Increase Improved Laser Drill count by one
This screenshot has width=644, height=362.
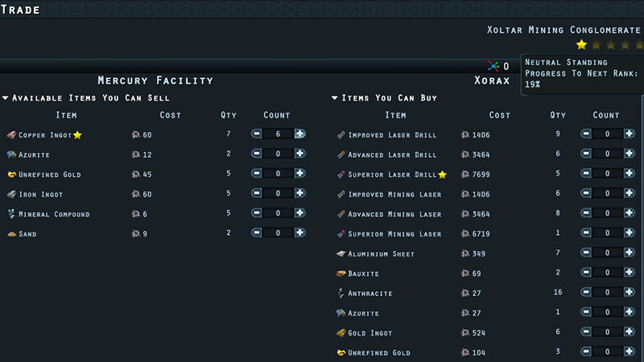[630, 134]
